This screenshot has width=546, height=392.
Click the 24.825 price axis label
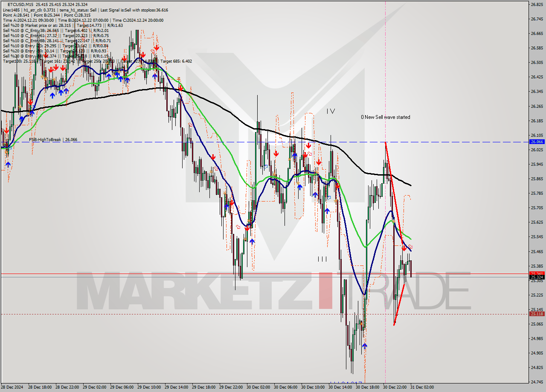coord(536,368)
